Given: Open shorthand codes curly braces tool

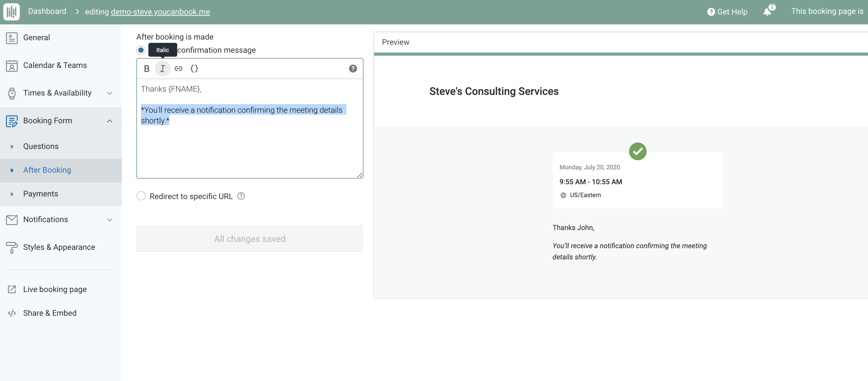Looking at the screenshot, I should 194,69.
